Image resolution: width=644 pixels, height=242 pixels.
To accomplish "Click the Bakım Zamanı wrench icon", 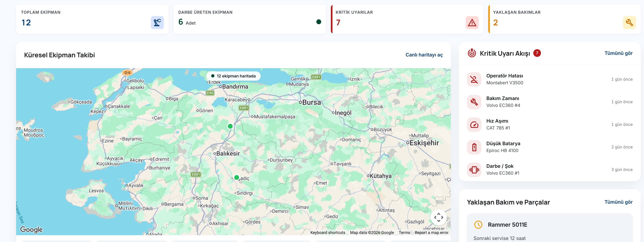I will 474,102.
